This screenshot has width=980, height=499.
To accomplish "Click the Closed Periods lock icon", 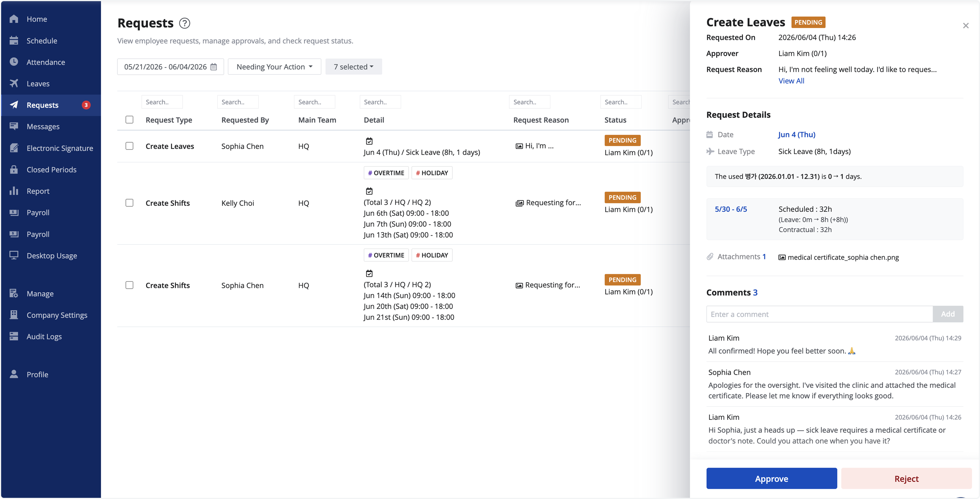I will click(x=14, y=170).
